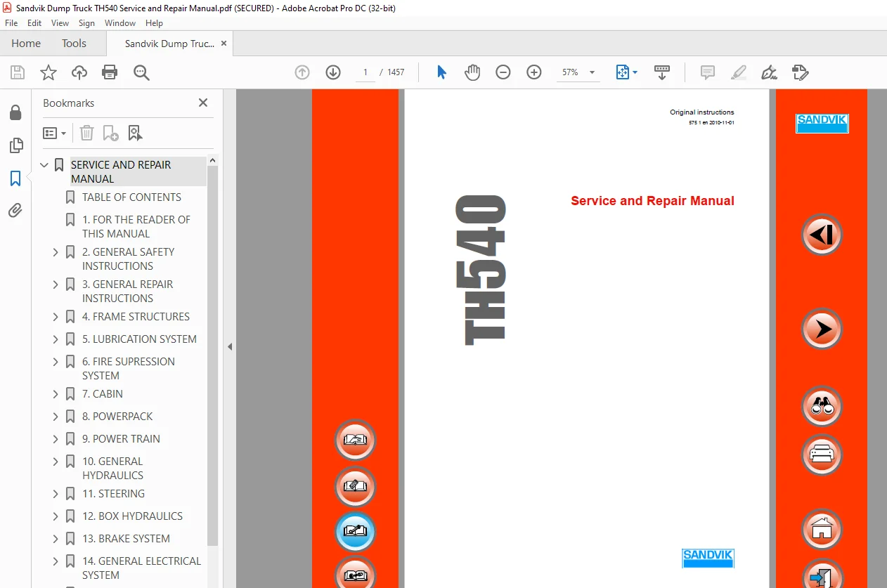Open the Sign menu

86,23
